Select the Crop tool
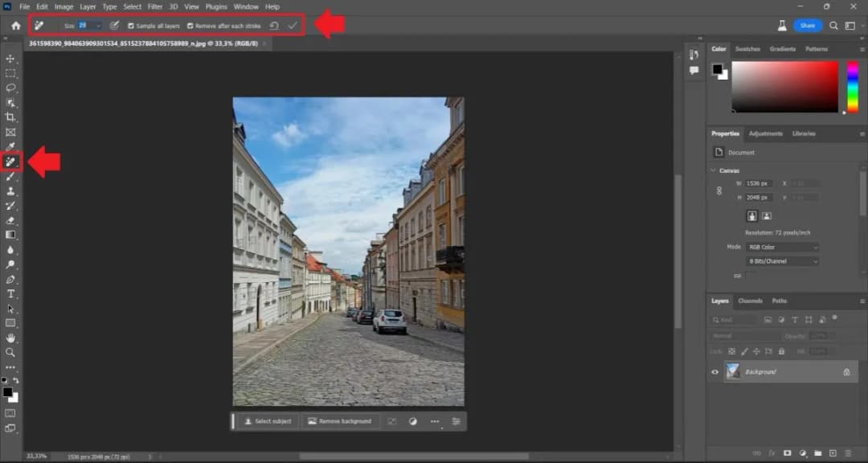 pos(11,116)
